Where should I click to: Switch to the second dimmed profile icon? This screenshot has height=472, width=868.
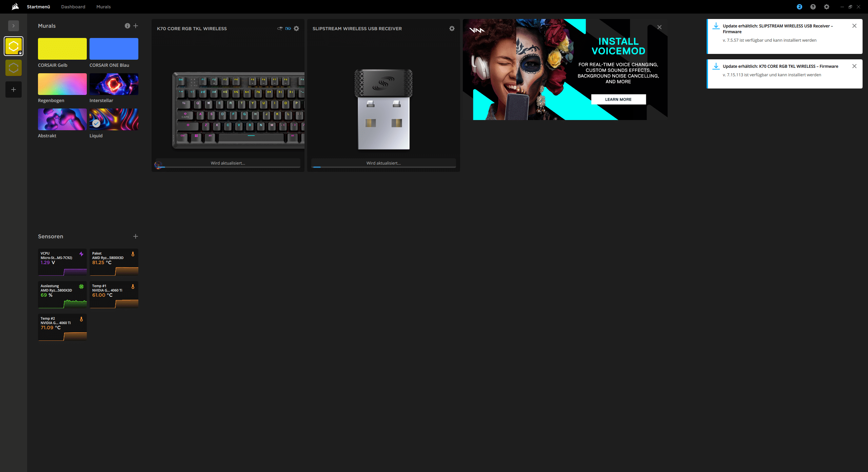(x=14, y=68)
